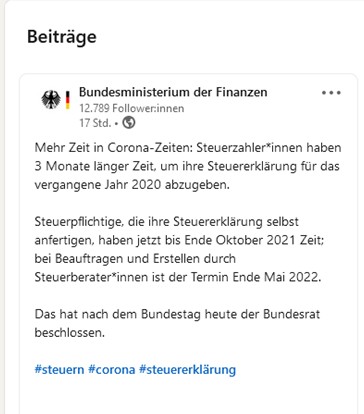Click the word beschlossen ending the post
364x414 pixels.
(68, 333)
